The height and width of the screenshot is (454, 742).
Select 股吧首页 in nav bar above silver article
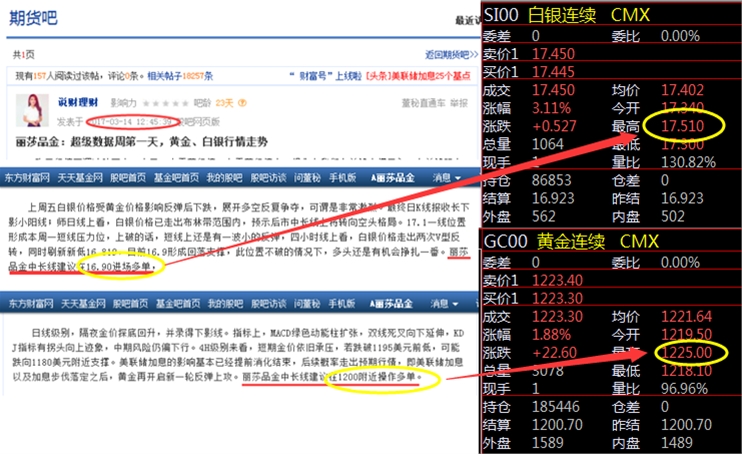128,178
